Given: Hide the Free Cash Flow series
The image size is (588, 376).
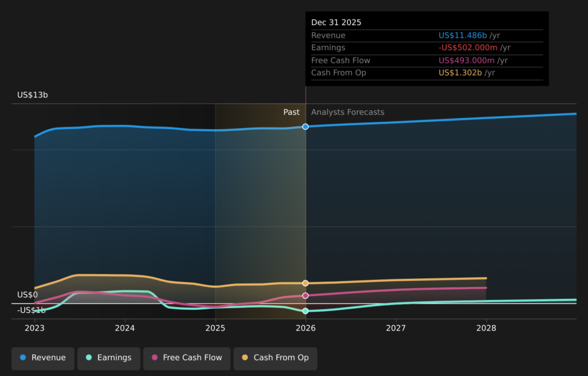Looking at the screenshot, I should pyautogui.click(x=187, y=358).
